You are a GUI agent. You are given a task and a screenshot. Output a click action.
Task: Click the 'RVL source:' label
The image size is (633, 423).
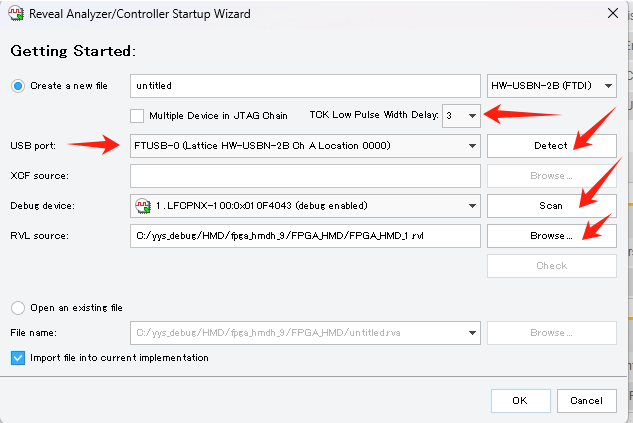tap(40, 236)
